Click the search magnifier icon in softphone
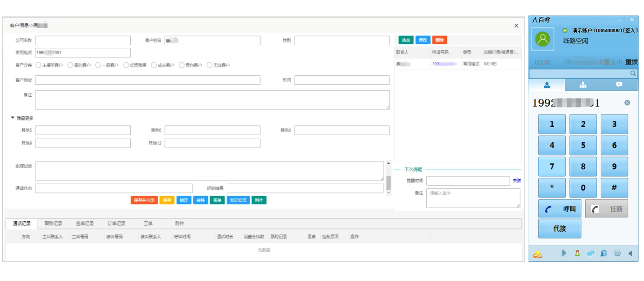The image size is (644, 281). (x=633, y=73)
